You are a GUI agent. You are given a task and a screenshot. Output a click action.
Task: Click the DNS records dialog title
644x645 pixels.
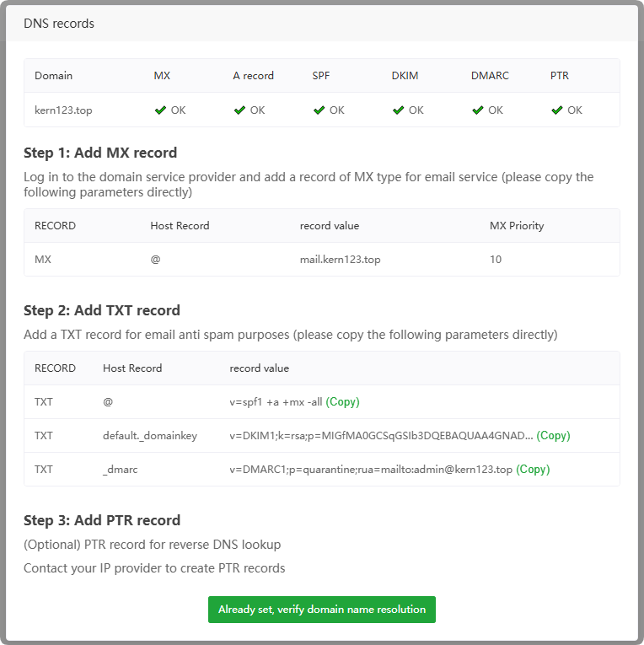click(x=59, y=24)
